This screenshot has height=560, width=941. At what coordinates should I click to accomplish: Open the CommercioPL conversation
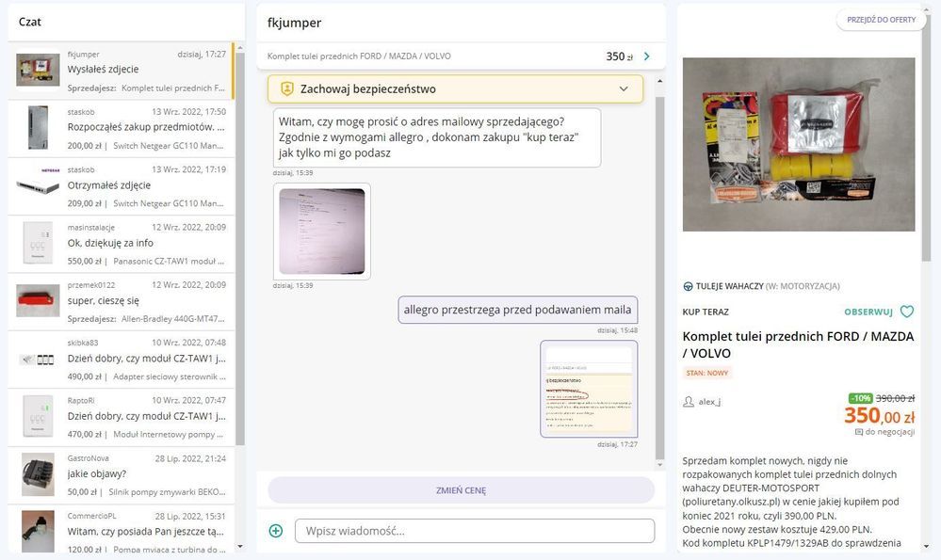click(122, 530)
